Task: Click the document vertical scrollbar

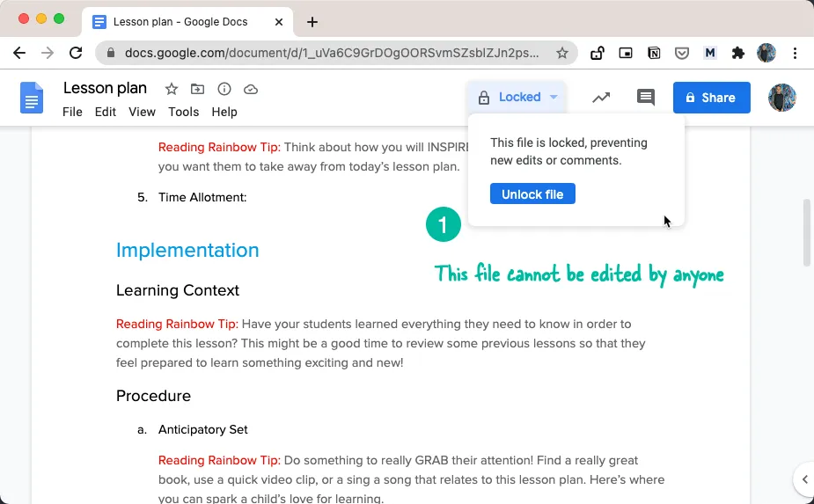Action: pyautogui.click(x=807, y=233)
